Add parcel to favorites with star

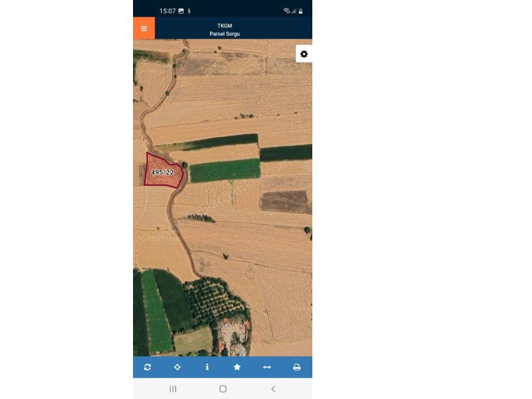pyautogui.click(x=237, y=367)
